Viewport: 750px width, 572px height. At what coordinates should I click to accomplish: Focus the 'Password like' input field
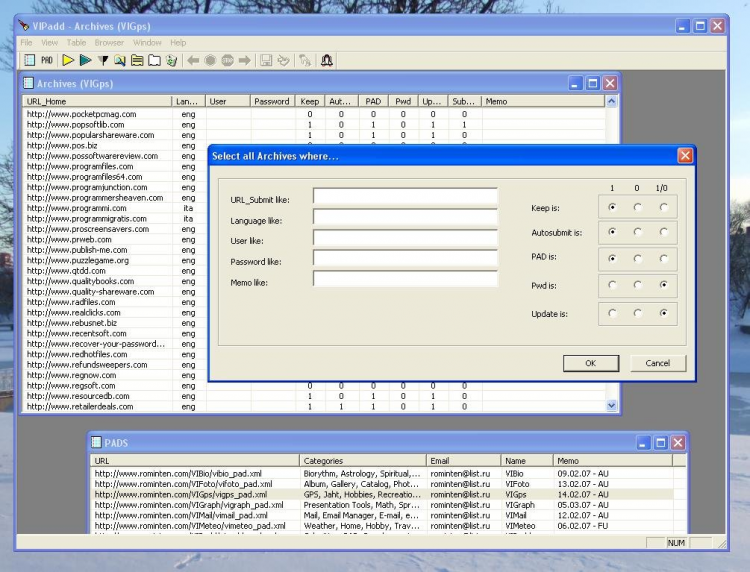click(405, 258)
